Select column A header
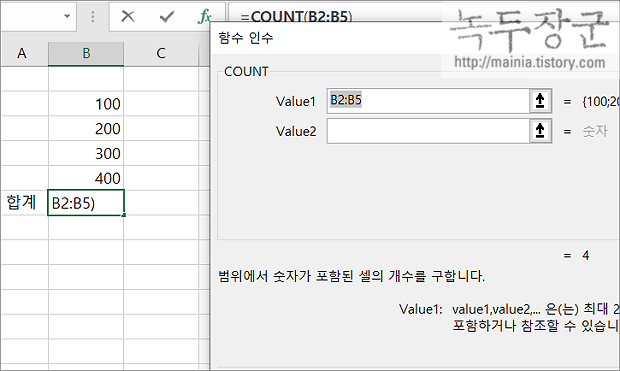 click(x=22, y=53)
